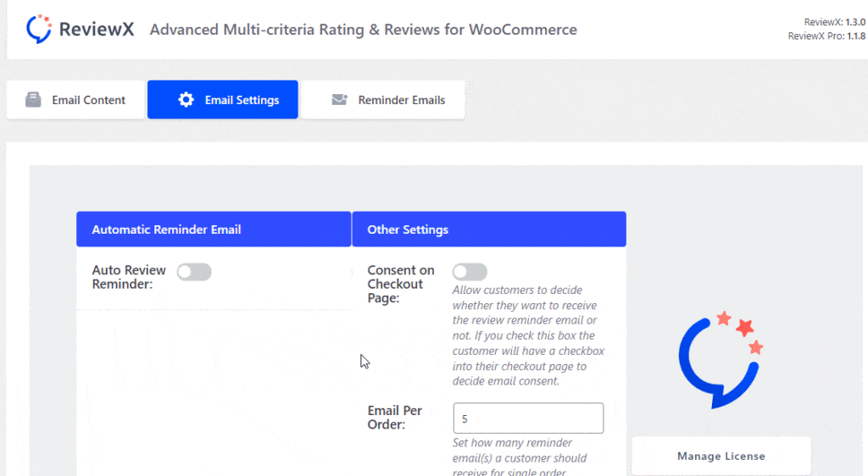Viewport: 868px width, 476px height.
Task: Switch to the Email Settings tab
Action: [x=223, y=100]
